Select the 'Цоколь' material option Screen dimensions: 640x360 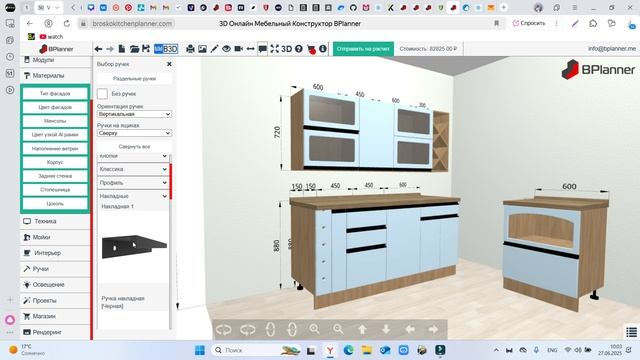[55, 204]
